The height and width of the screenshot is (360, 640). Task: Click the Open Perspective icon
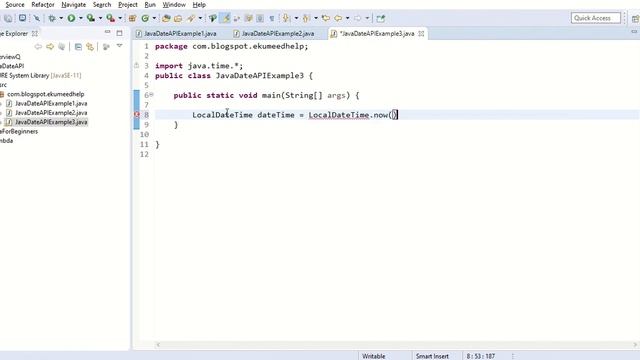coord(635,18)
